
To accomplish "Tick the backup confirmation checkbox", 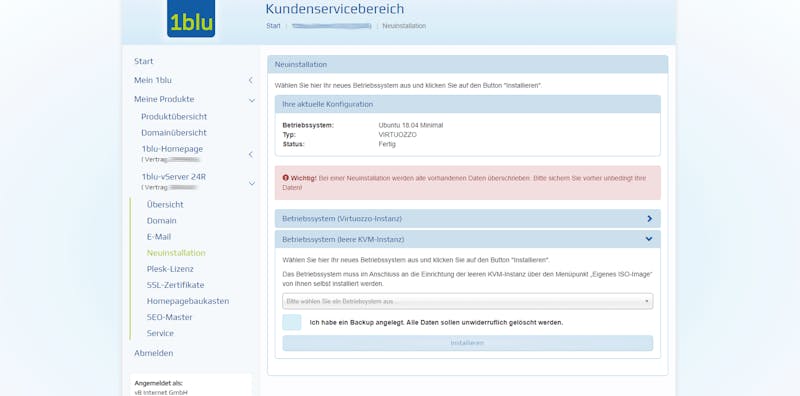I will click(292, 323).
